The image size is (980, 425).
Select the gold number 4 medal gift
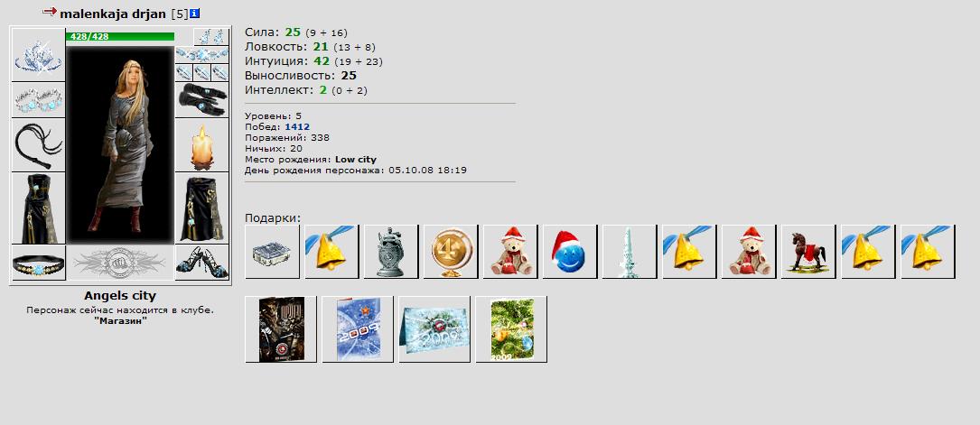(450, 252)
